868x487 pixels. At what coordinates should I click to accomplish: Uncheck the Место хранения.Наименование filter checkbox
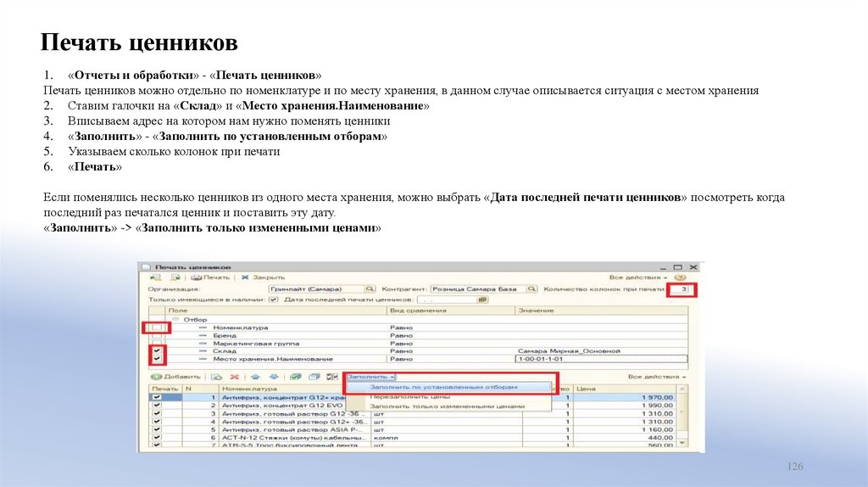[157, 359]
